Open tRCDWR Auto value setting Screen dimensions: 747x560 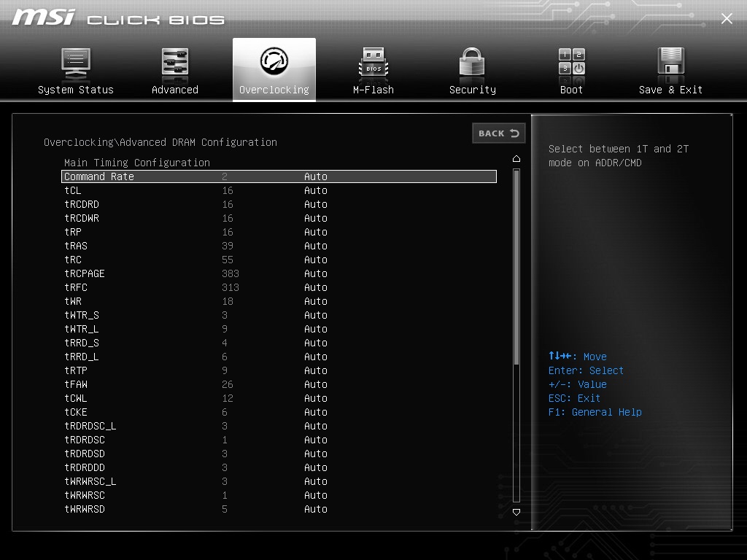[x=316, y=218]
